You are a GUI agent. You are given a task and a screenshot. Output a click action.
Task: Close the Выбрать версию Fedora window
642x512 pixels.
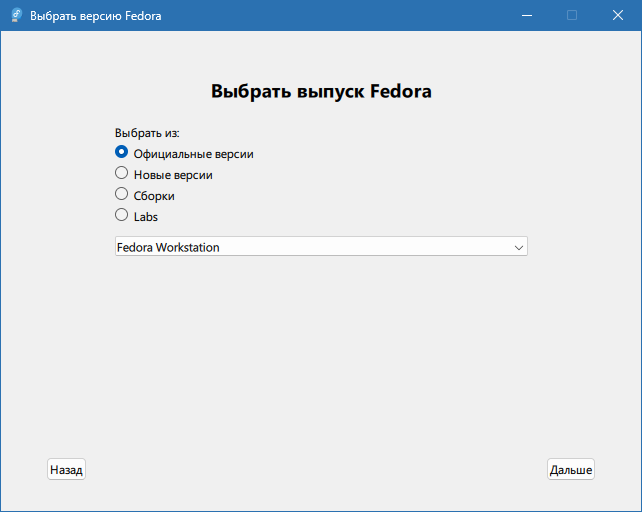(617, 16)
